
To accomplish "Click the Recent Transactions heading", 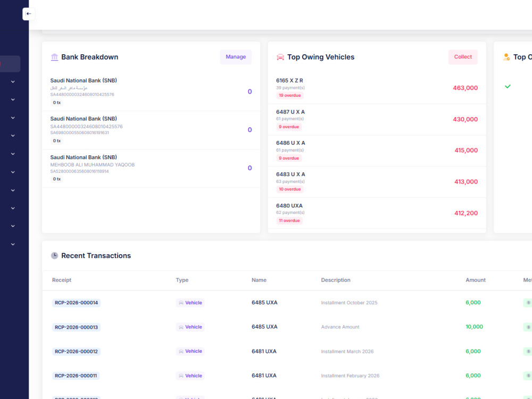I will pyautogui.click(x=96, y=255).
